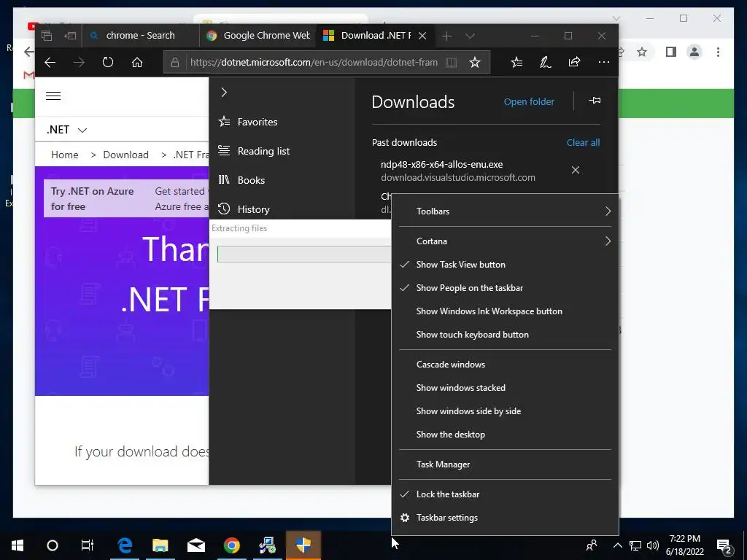Click Edge back arrow button
This screenshot has height=560, width=747.
tap(50, 63)
